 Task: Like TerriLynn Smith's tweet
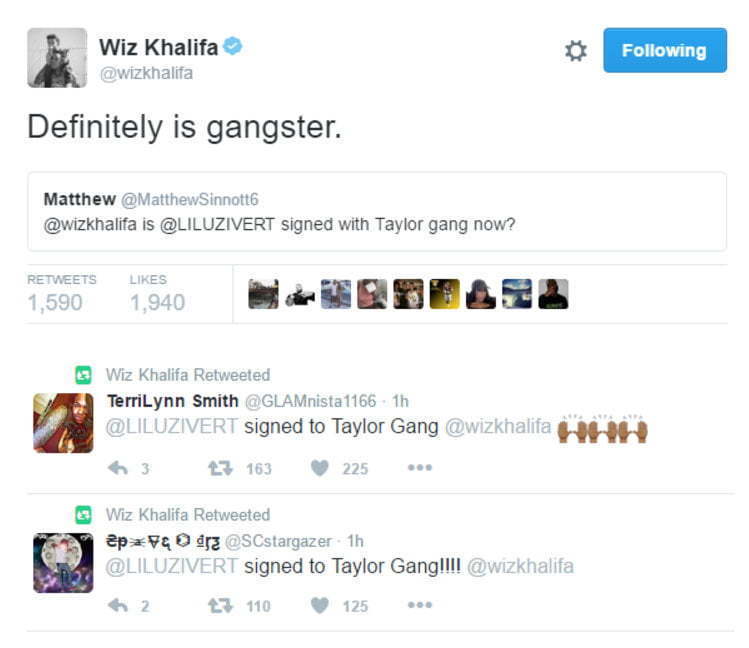pyautogui.click(x=320, y=468)
